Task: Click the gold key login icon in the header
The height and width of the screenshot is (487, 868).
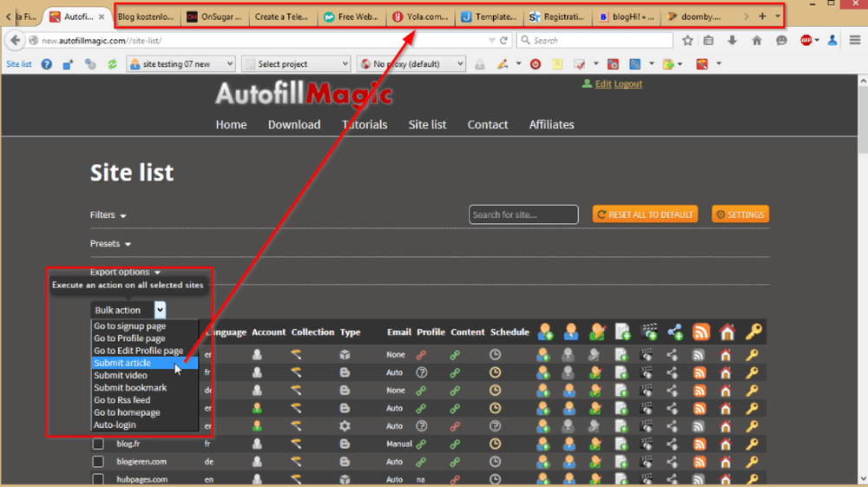Action: [x=753, y=332]
